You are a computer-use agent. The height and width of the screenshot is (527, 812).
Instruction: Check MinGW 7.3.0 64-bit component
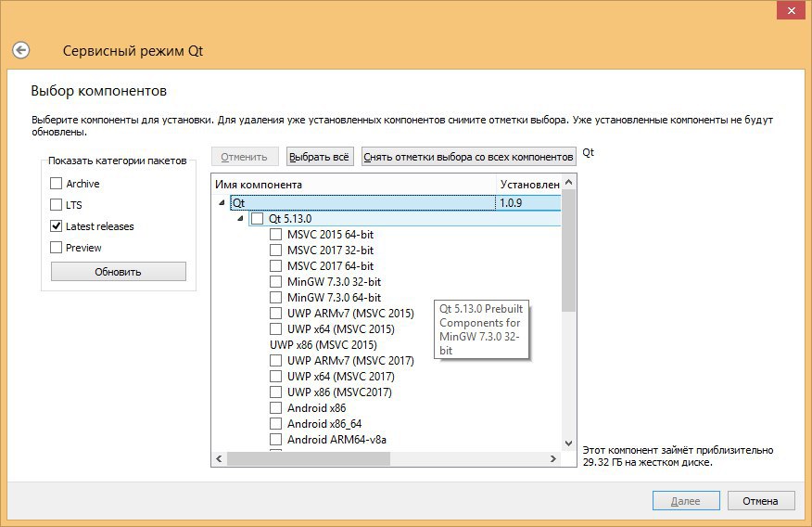click(275, 298)
